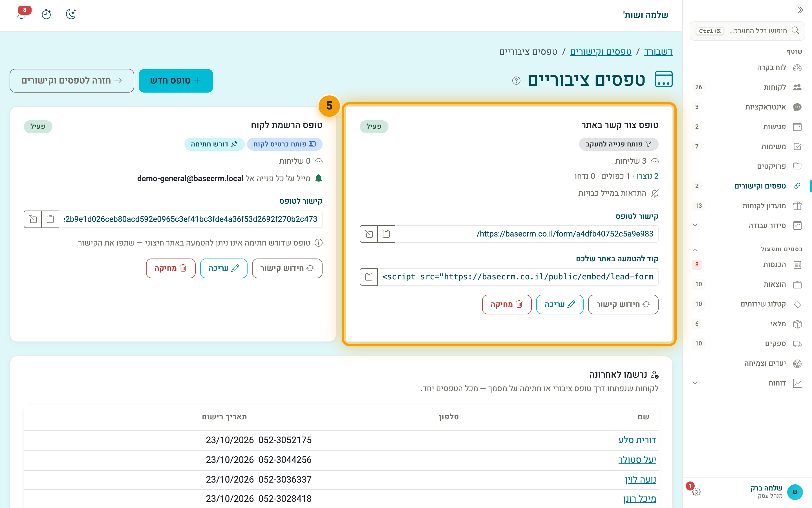Click the basecrm.co.il/form link field
The height and width of the screenshot is (508, 812).
pos(527,234)
